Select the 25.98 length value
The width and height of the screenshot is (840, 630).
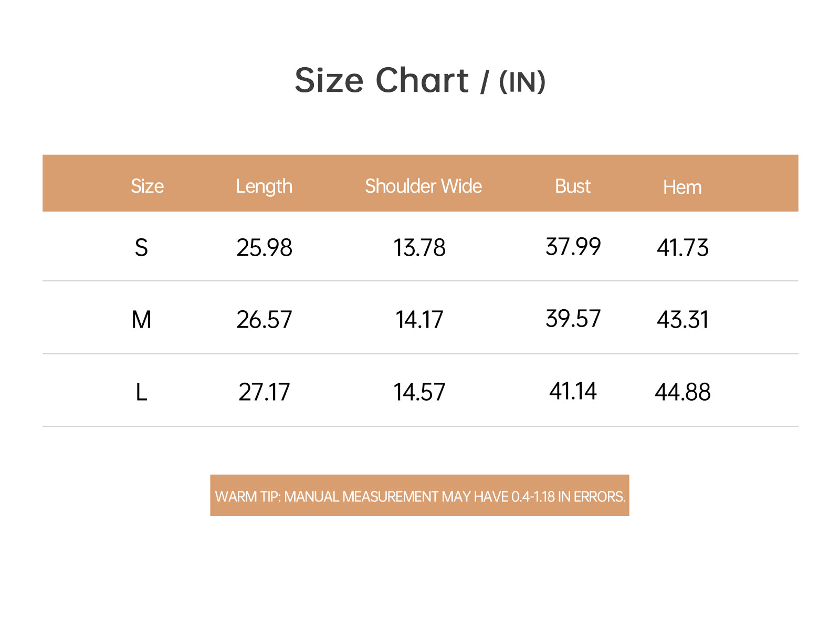264,247
